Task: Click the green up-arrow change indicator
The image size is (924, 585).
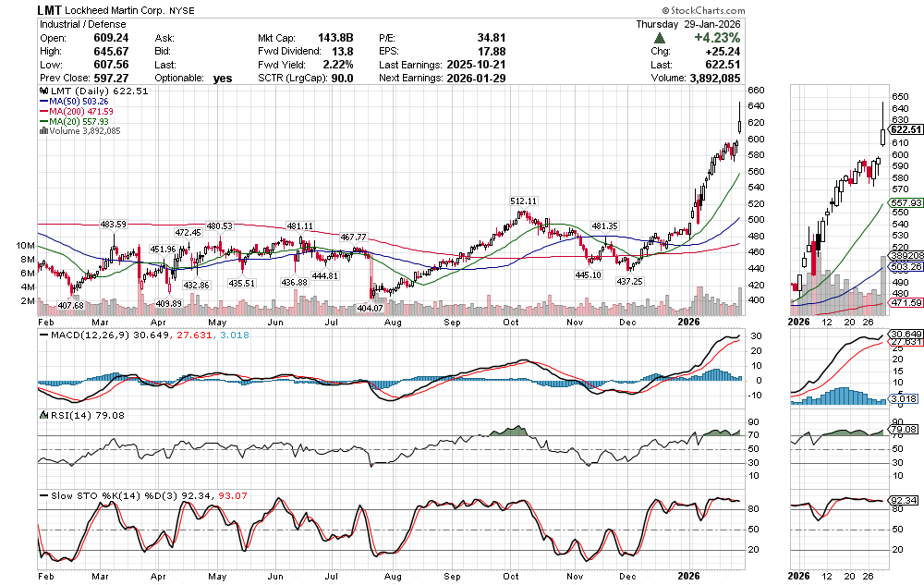Action: (x=658, y=38)
